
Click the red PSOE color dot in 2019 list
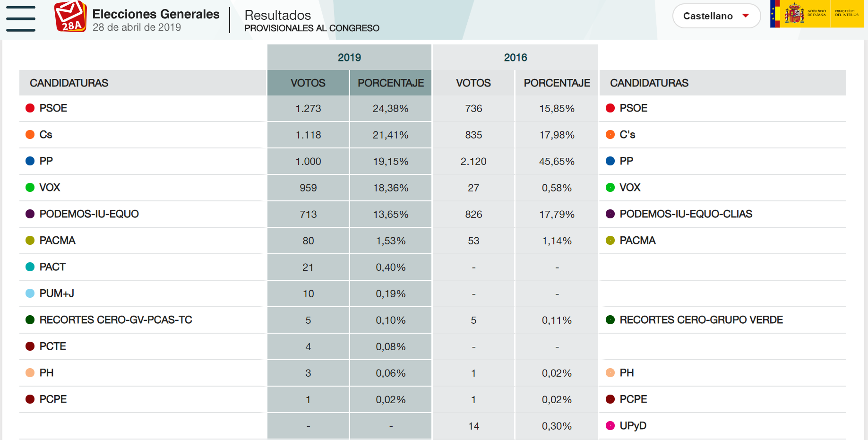point(30,108)
